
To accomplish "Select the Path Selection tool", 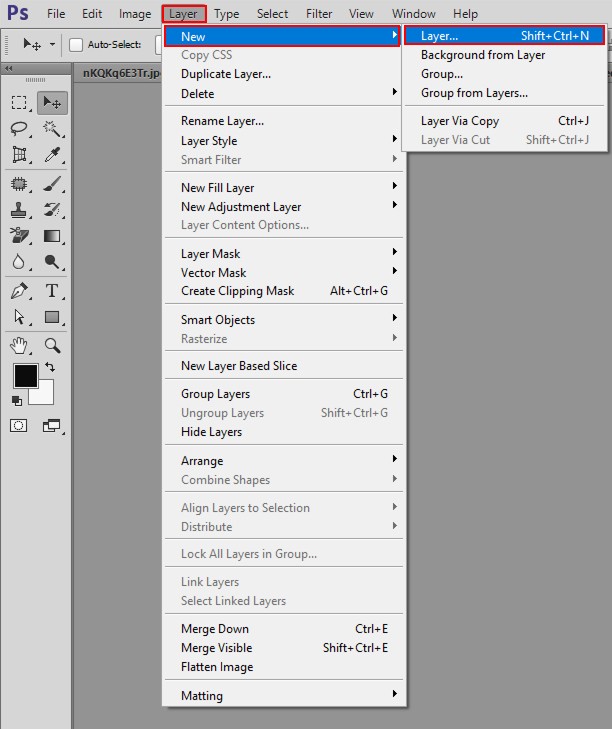I will tap(19, 317).
